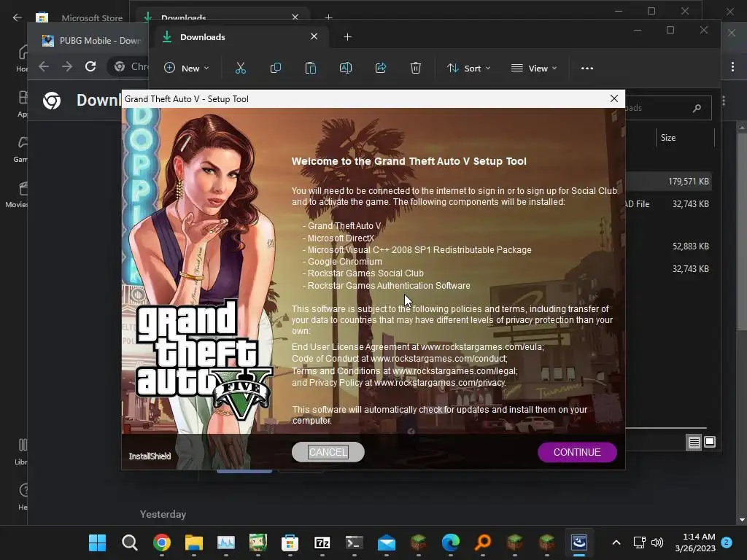The height and width of the screenshot is (560, 747).
Task: Add a new tab in File Explorer
Action: coord(348,36)
